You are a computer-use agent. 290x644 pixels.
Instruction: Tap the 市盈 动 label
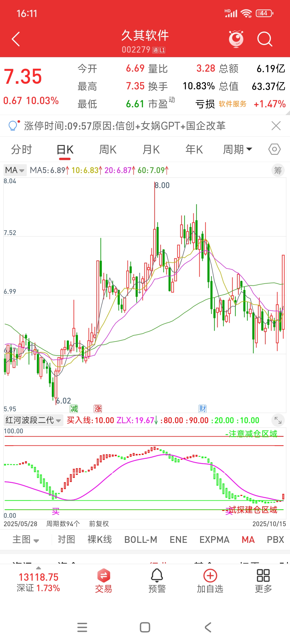click(x=161, y=103)
